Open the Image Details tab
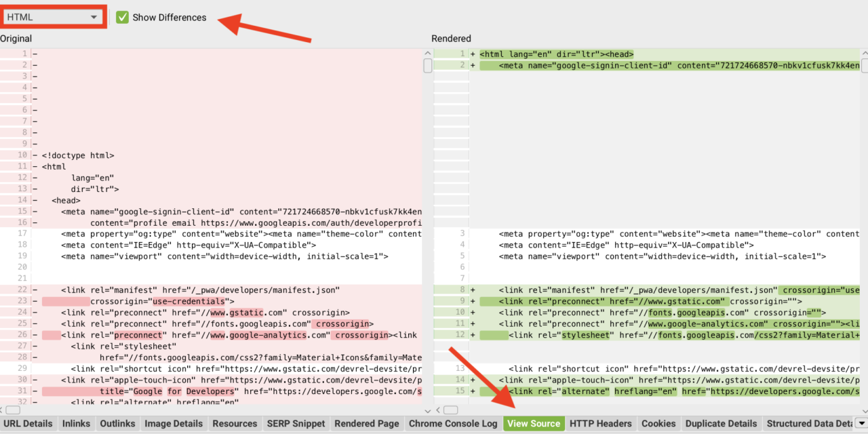 tap(174, 423)
